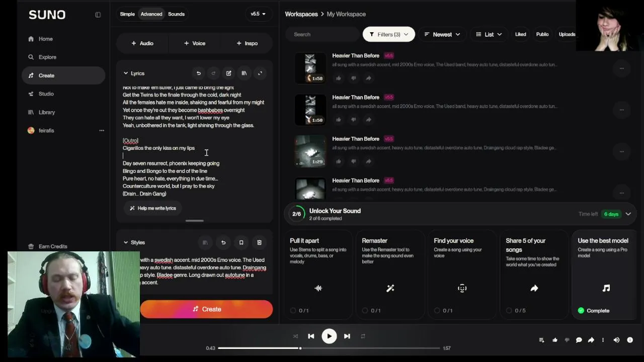The height and width of the screenshot is (362, 644).
Task: Select the Advanced mode tab
Action: [151, 14]
